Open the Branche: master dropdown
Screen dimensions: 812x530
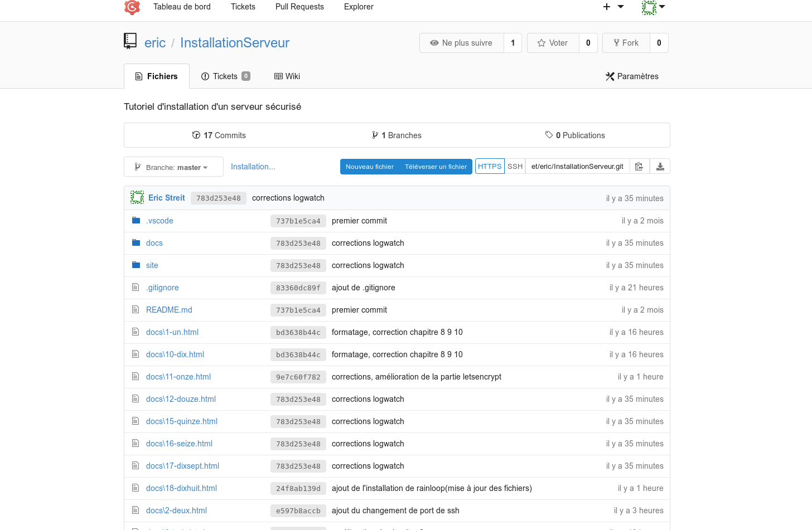tap(173, 166)
